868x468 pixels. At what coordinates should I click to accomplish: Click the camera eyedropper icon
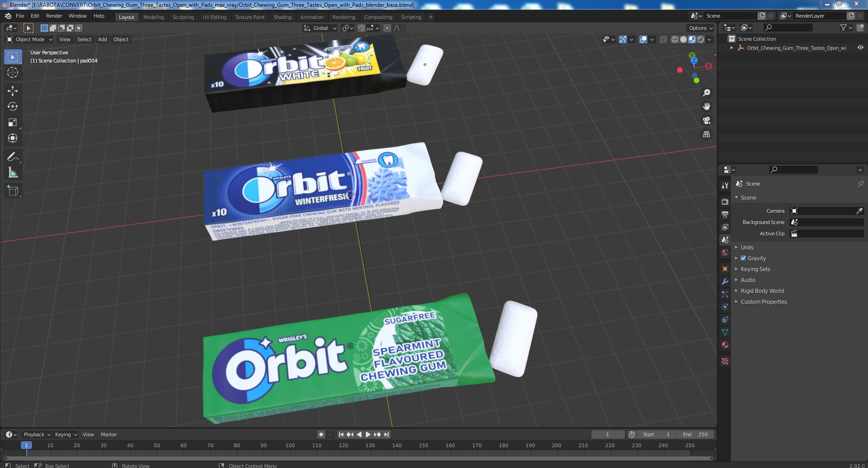859,211
